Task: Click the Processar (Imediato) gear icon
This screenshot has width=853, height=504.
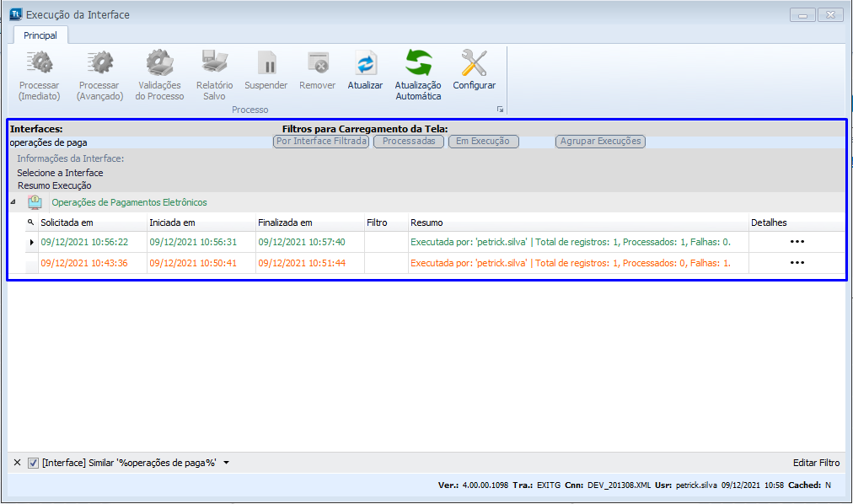Action: coord(40,63)
